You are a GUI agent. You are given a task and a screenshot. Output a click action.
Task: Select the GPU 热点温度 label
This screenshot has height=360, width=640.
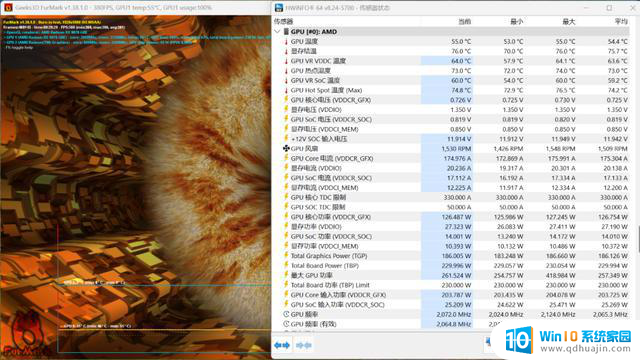pos(311,71)
